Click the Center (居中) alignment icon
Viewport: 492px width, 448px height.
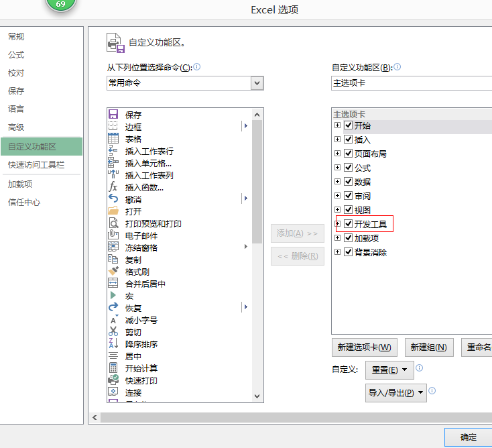pyautogui.click(x=113, y=356)
